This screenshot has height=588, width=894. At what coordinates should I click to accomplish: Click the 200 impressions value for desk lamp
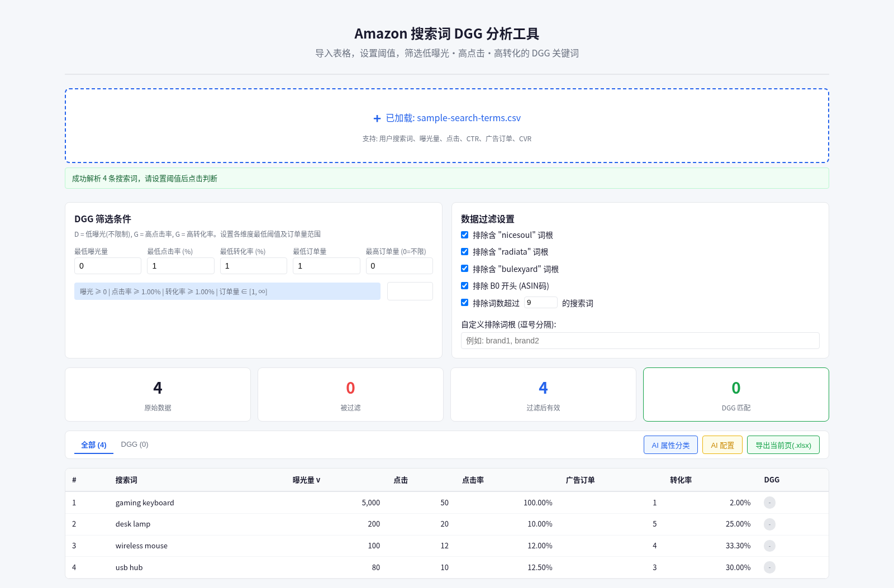tap(374, 524)
